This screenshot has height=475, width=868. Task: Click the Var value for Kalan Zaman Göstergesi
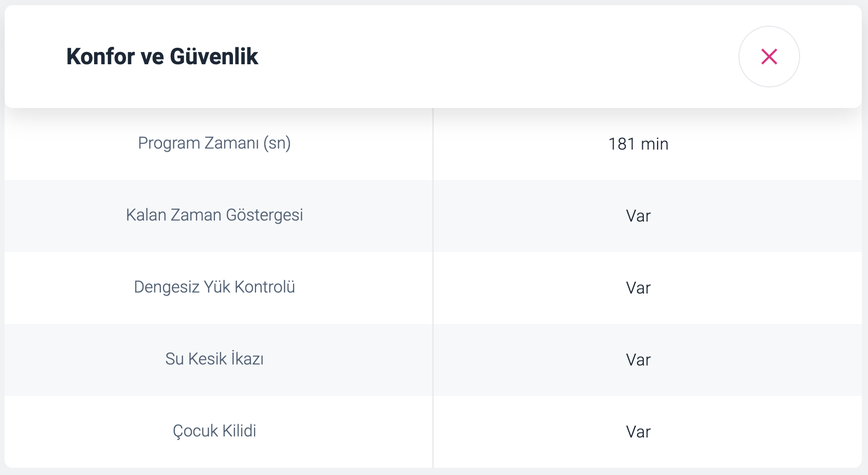[638, 216]
